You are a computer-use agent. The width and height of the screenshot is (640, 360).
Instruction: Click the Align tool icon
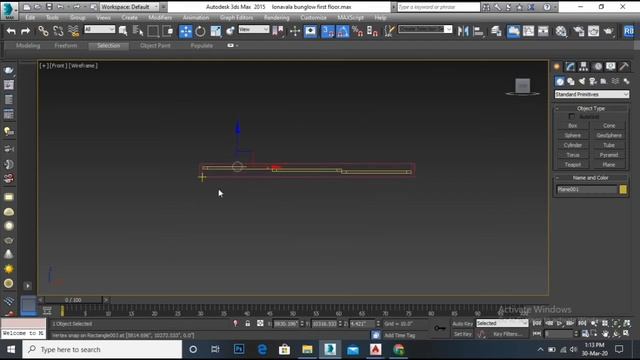coord(478,31)
